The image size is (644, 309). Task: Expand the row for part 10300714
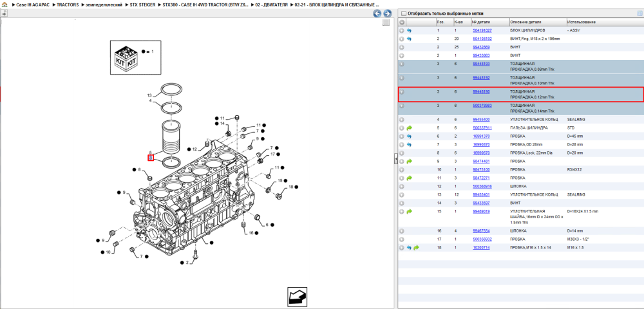coord(402,248)
